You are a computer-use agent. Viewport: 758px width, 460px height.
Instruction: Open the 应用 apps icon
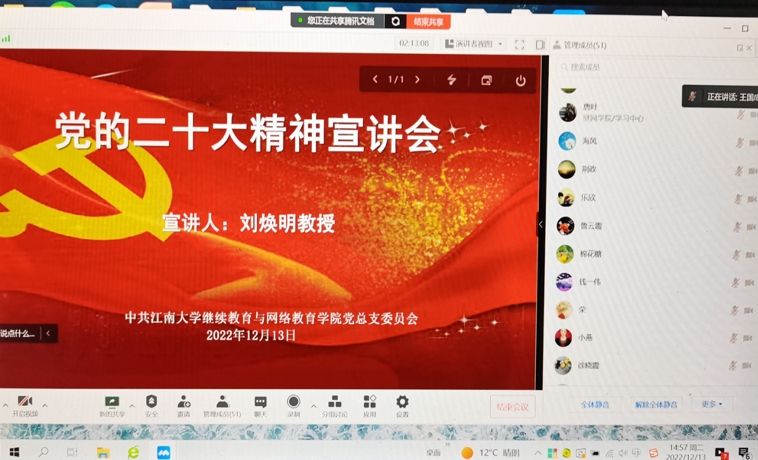pyautogui.click(x=369, y=404)
